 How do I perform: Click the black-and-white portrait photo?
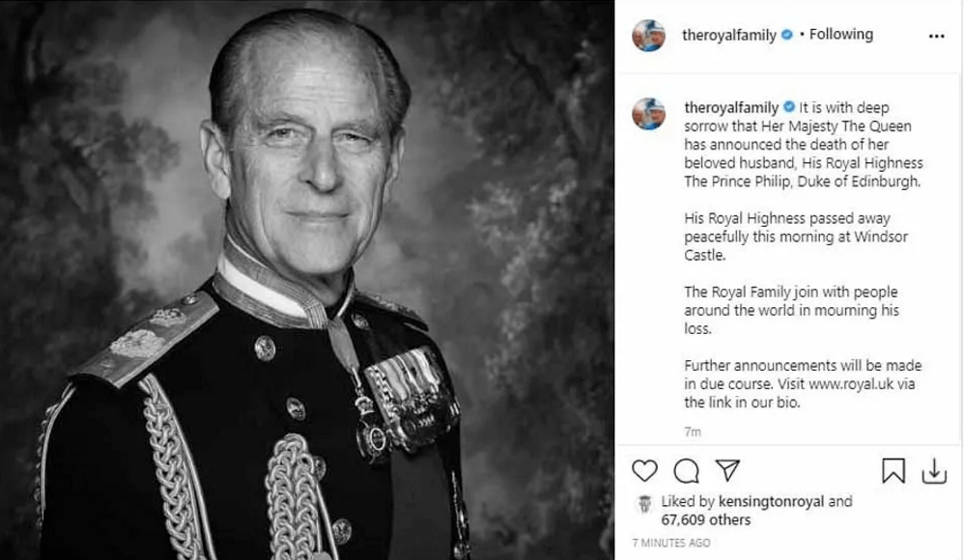pyautogui.click(x=307, y=280)
